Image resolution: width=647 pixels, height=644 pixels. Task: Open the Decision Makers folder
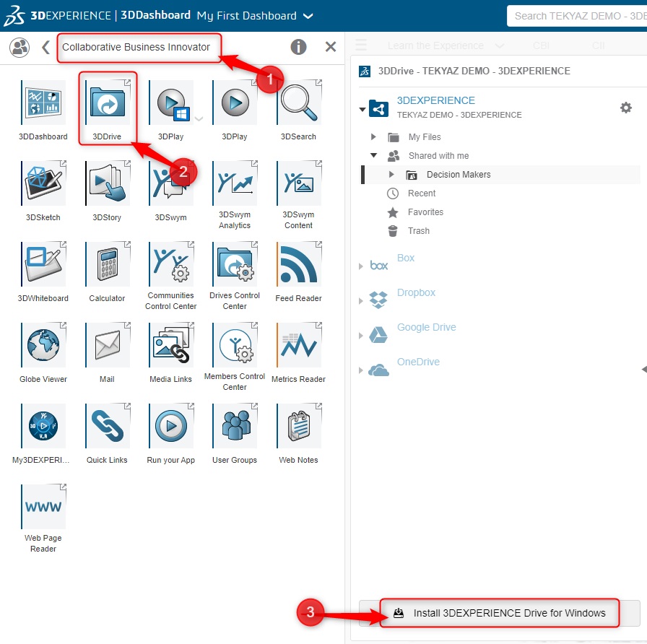point(459,175)
